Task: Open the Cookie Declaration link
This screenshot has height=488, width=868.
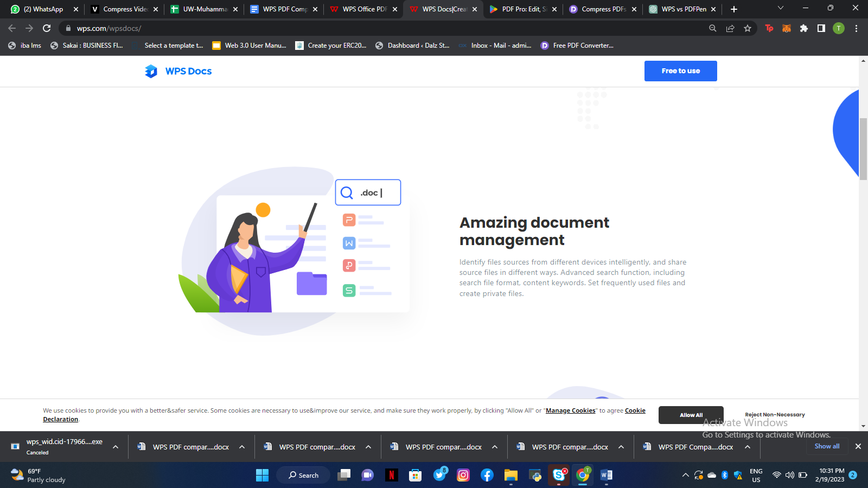Action: coord(635,410)
